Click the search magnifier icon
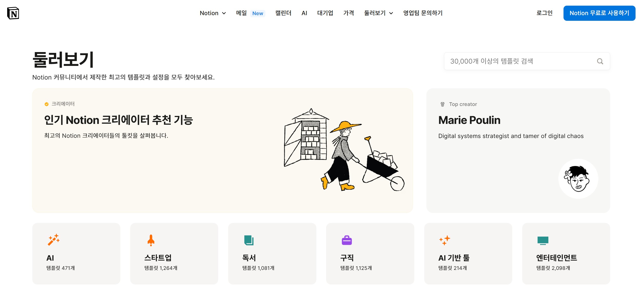644x304 pixels. pyautogui.click(x=600, y=61)
